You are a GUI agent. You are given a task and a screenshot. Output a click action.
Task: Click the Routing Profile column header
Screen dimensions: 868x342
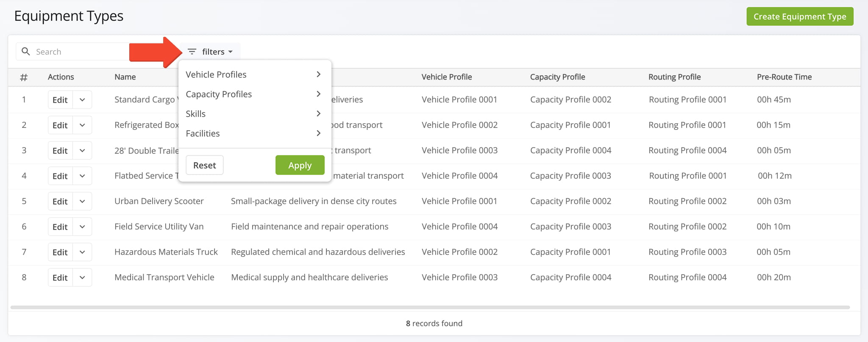click(674, 77)
